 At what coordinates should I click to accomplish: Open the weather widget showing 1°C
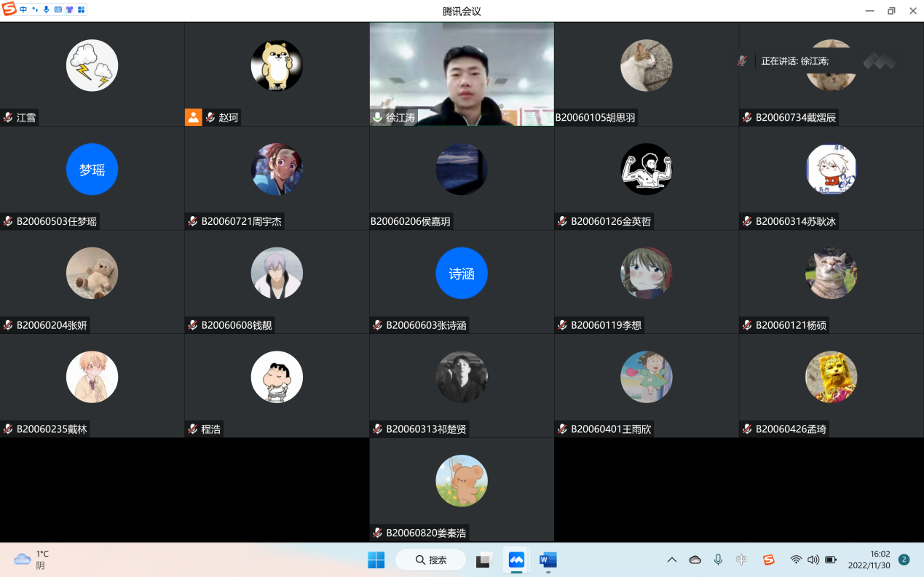32,560
